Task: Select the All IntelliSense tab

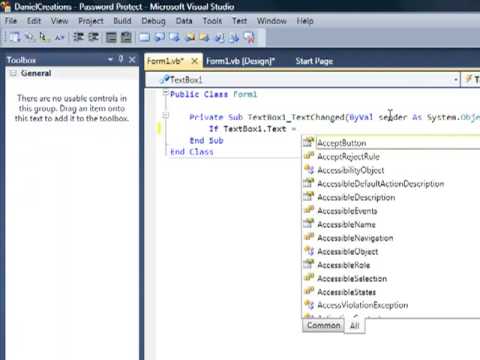Action: coord(355,325)
